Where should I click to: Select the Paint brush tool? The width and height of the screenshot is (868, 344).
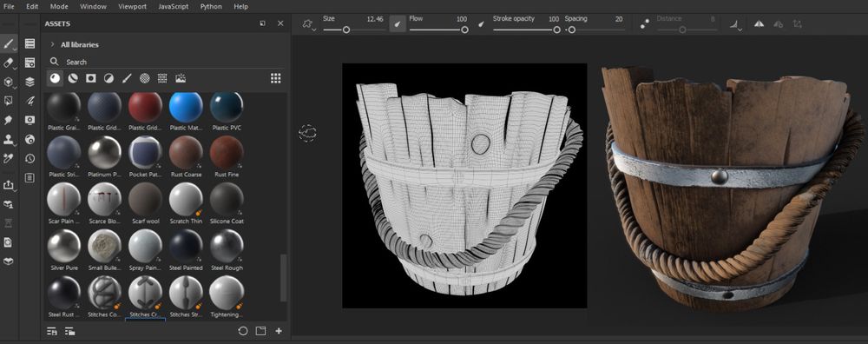tap(9, 43)
